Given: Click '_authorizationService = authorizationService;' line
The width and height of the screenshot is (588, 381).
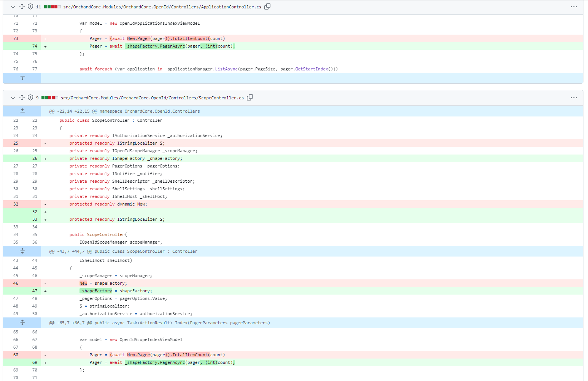Looking at the screenshot, I should [136, 314].
